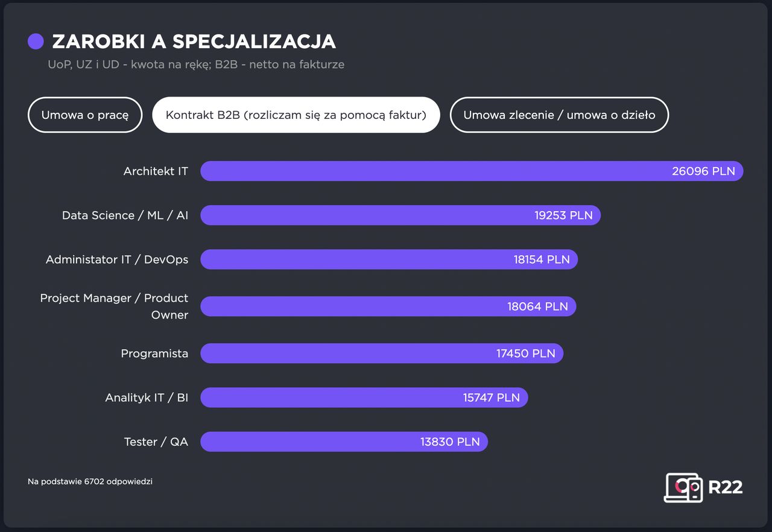Click the Programista label
The image size is (772, 532).
pyautogui.click(x=154, y=353)
